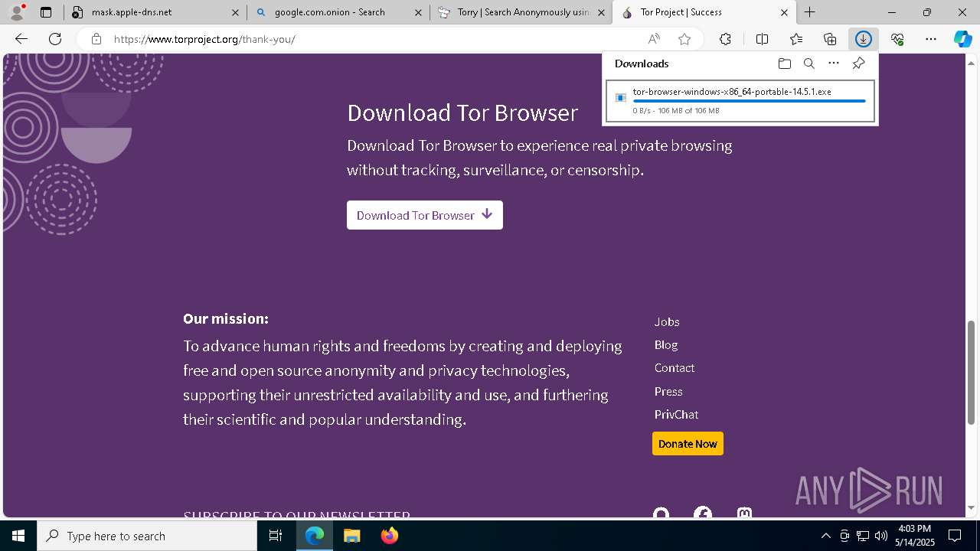Toggle the Downloads toolbar button
The width and height of the screenshot is (980, 551).
pyautogui.click(x=864, y=39)
